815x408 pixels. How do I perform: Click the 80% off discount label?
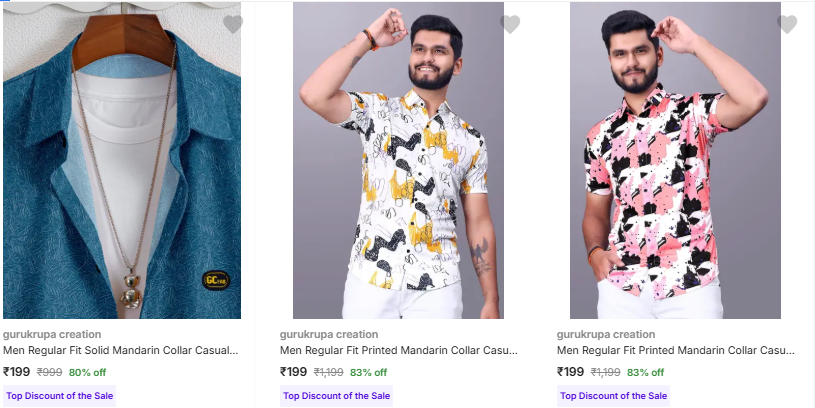click(x=88, y=373)
